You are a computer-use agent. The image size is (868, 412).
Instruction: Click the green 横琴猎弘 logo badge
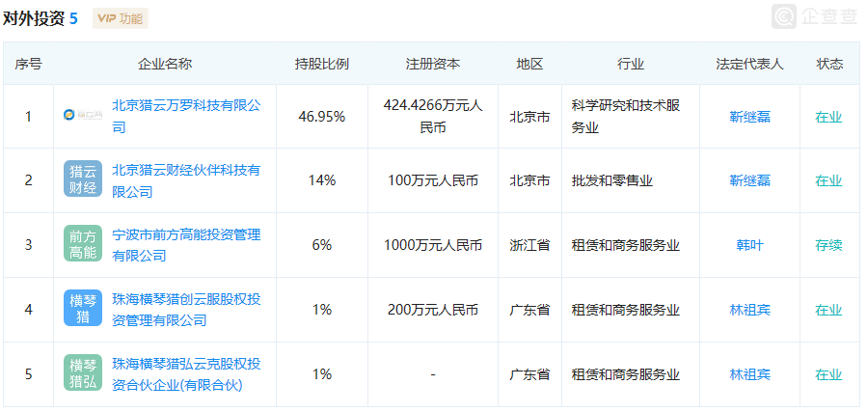83,372
